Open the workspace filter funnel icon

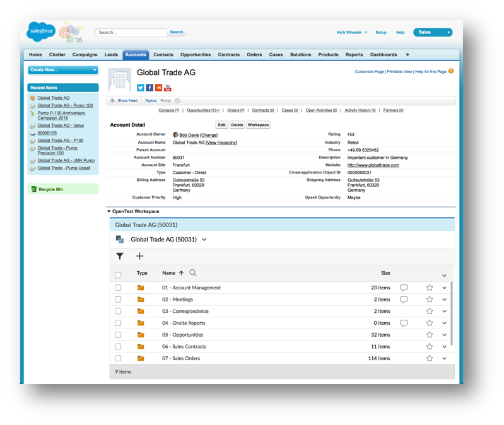(120, 256)
